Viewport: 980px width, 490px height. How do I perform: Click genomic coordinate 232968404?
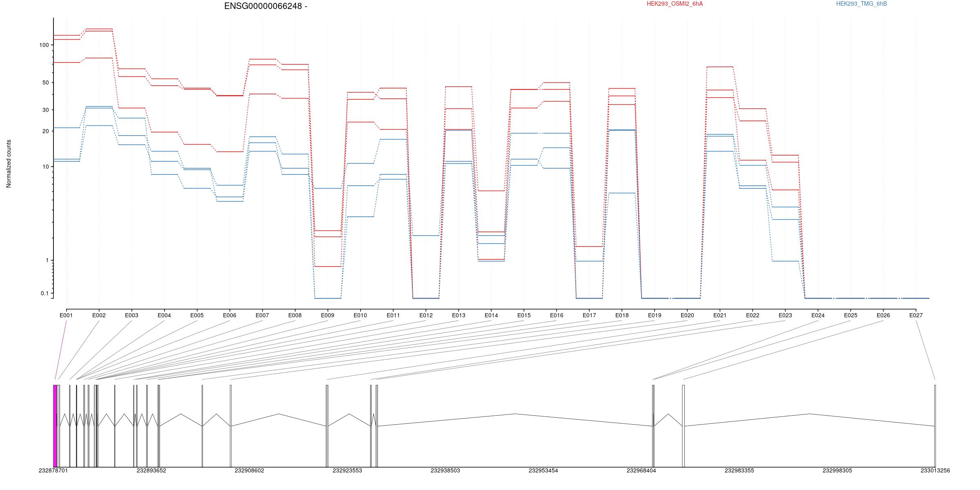tap(641, 470)
